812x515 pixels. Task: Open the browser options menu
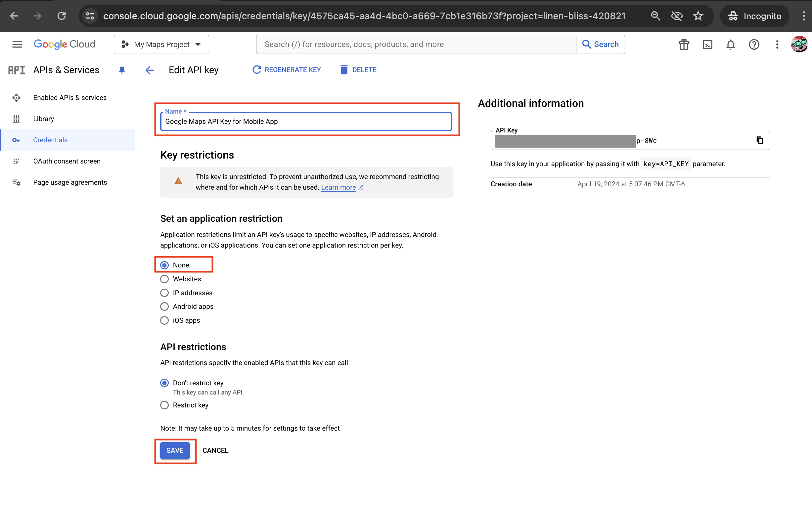804,16
